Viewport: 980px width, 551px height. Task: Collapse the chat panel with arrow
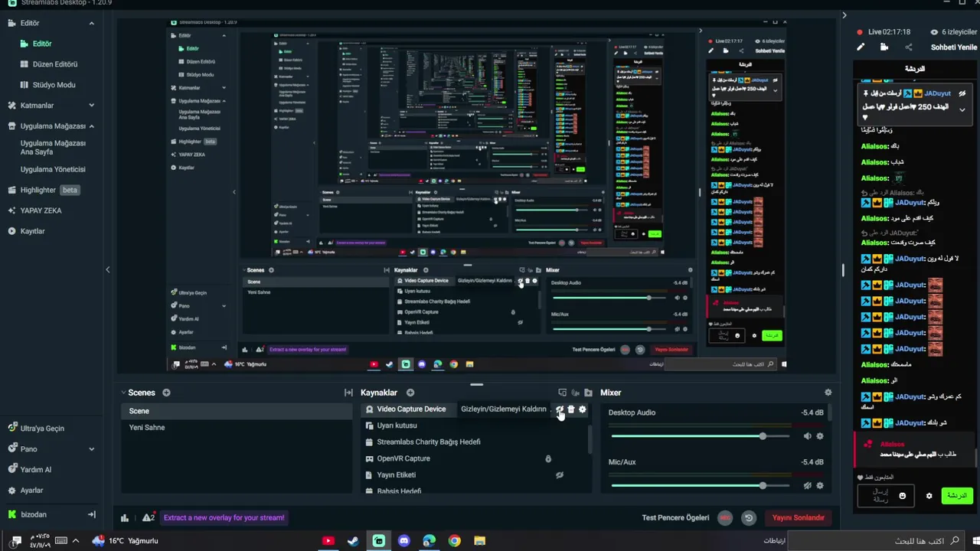coord(844,15)
